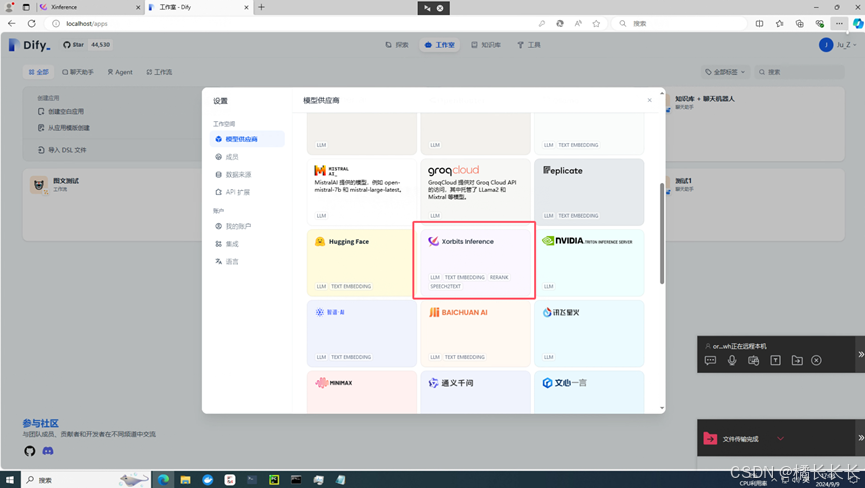
Task: Open File Explorer from the taskbar
Action: pos(185,480)
